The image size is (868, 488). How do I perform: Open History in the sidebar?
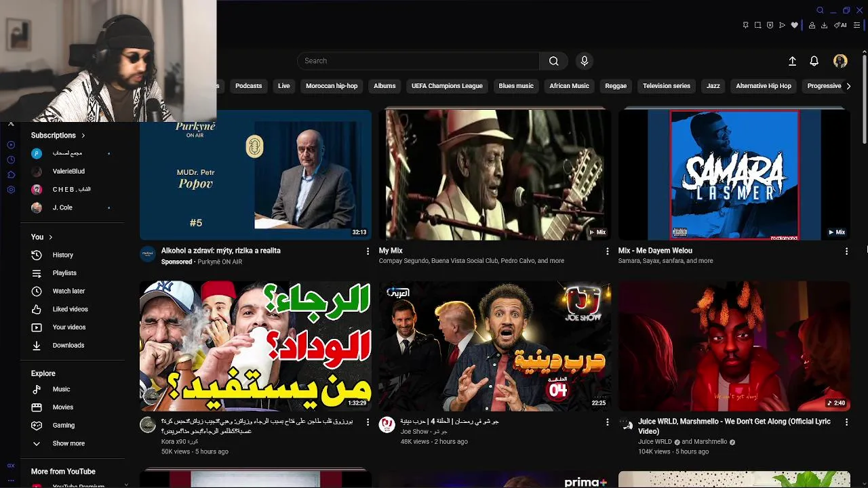[73, 255]
